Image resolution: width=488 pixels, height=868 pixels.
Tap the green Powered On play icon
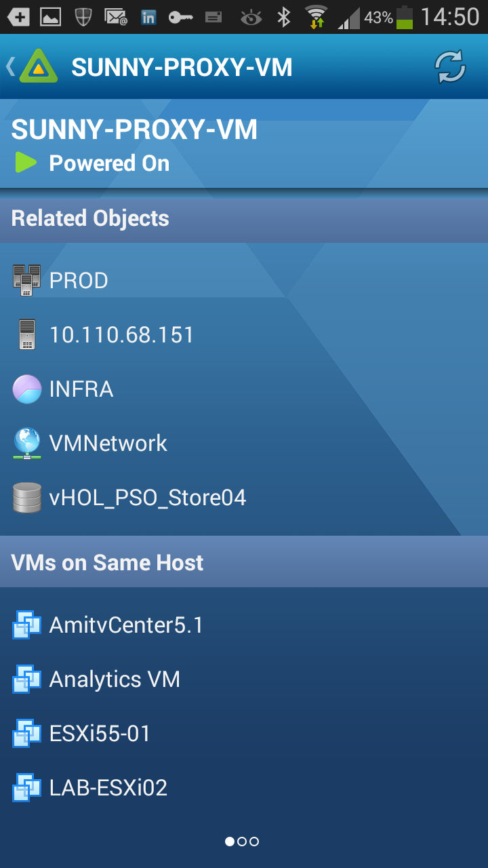pyautogui.click(x=26, y=163)
